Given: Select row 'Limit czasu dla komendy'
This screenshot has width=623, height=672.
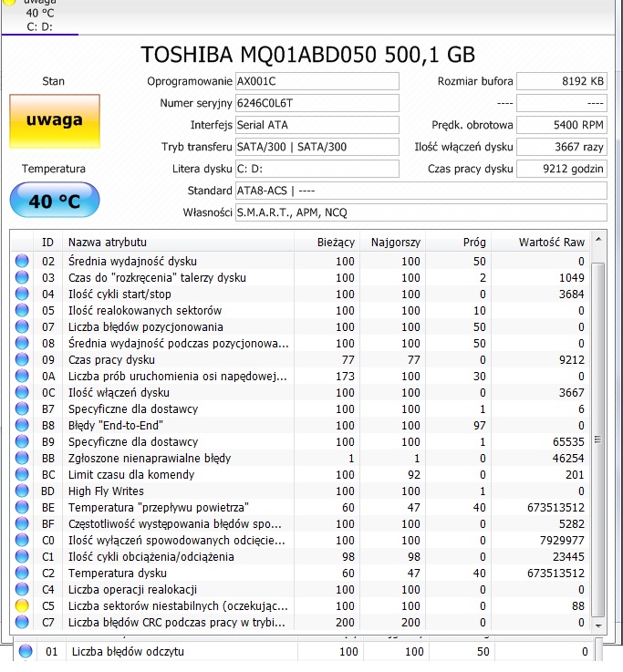Looking at the screenshot, I should tap(300, 474).
